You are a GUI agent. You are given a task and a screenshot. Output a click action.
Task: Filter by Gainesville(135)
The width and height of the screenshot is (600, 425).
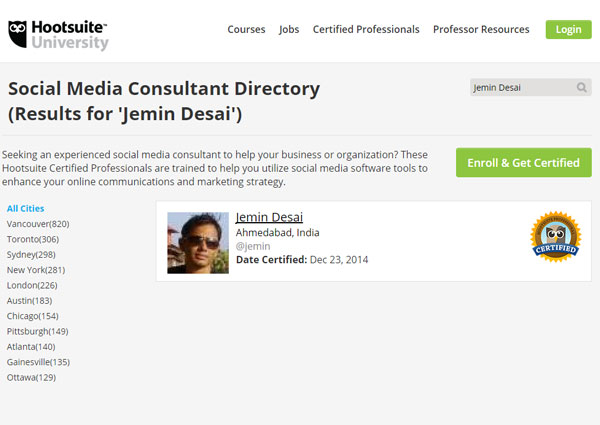coord(38,362)
